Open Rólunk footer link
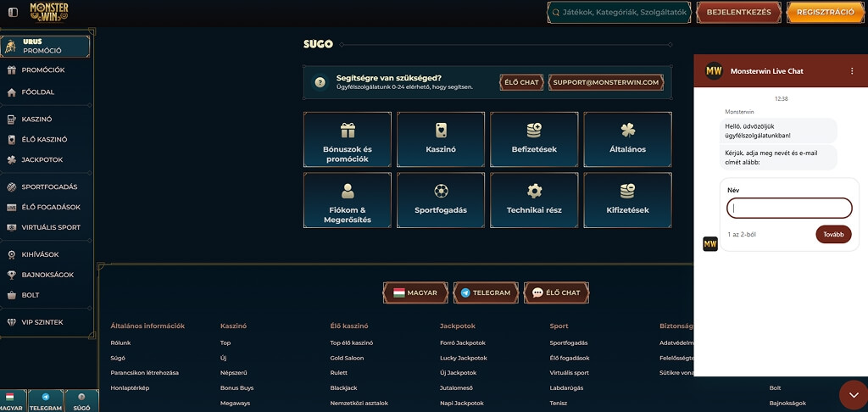The image size is (868, 412). [120, 342]
